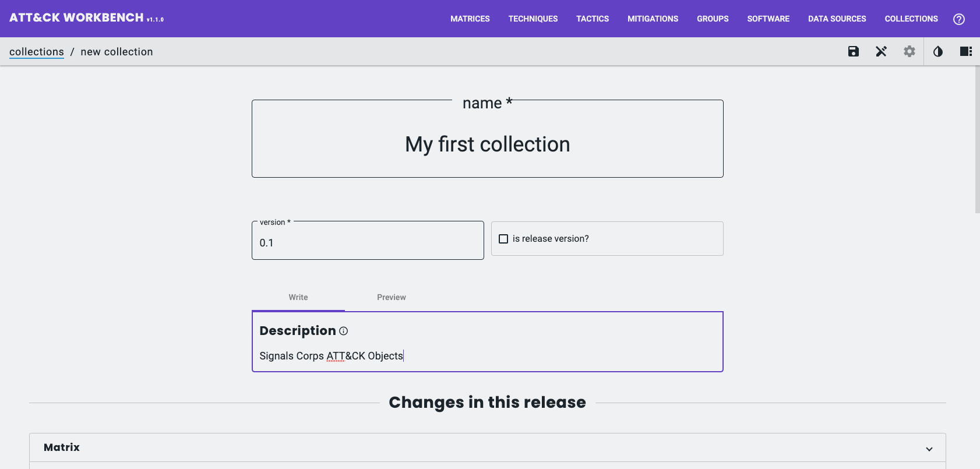Select the Write tab
This screenshot has width=980, height=469.
coord(298,297)
